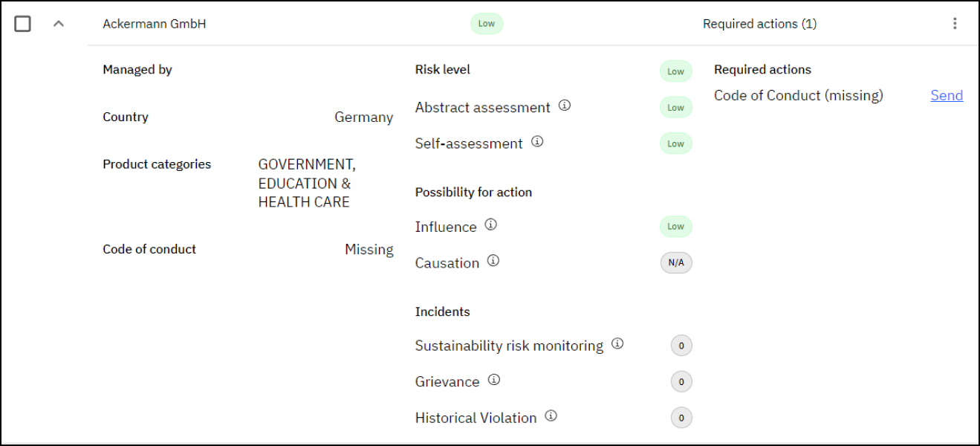Click the Causation N/A badge
980x446 pixels.
pyautogui.click(x=676, y=263)
